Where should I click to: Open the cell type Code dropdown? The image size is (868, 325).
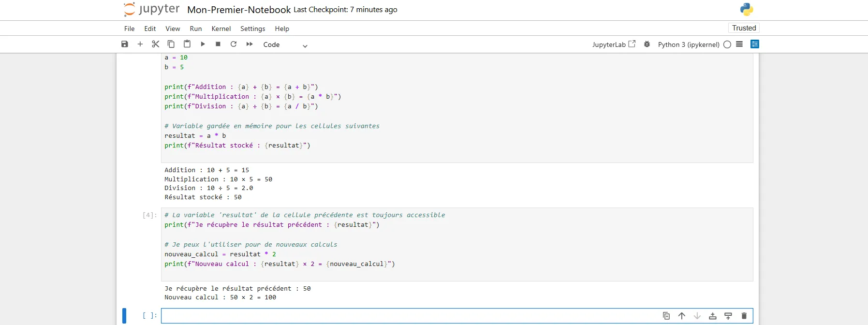coord(285,45)
